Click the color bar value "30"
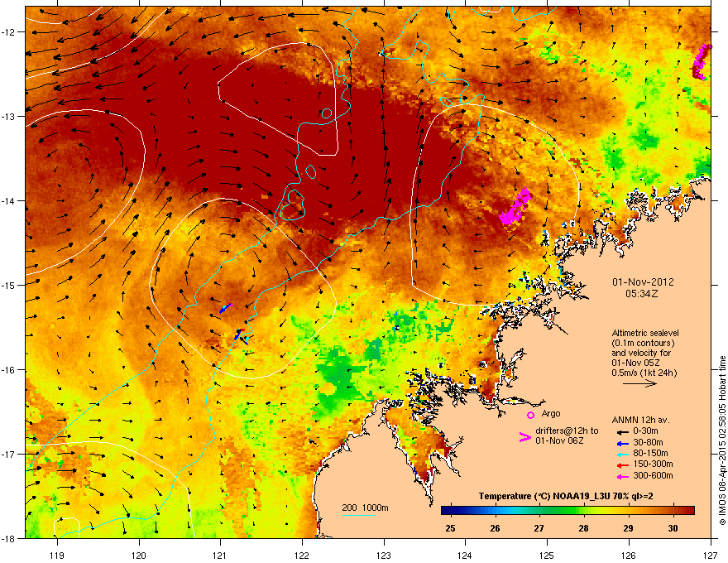Viewport: 728px width, 563px height. coord(673,528)
